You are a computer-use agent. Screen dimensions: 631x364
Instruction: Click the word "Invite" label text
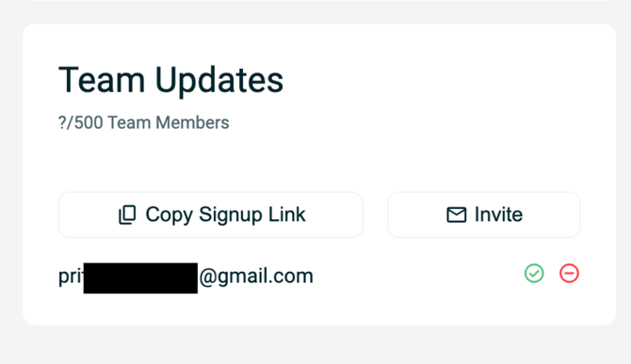[498, 214]
